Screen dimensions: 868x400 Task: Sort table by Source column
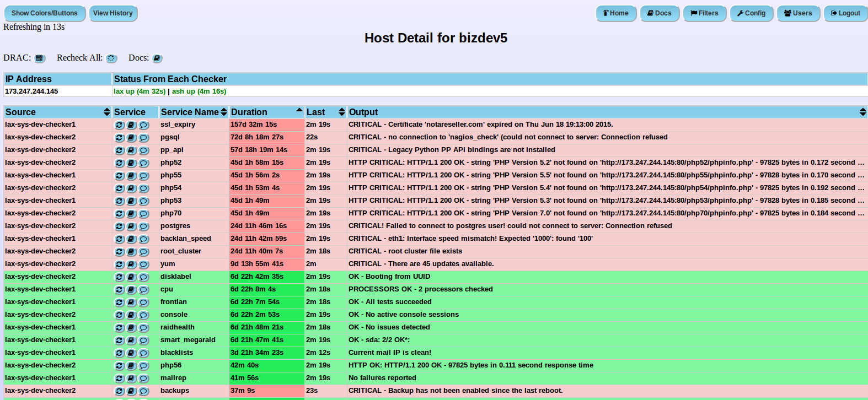[107, 112]
